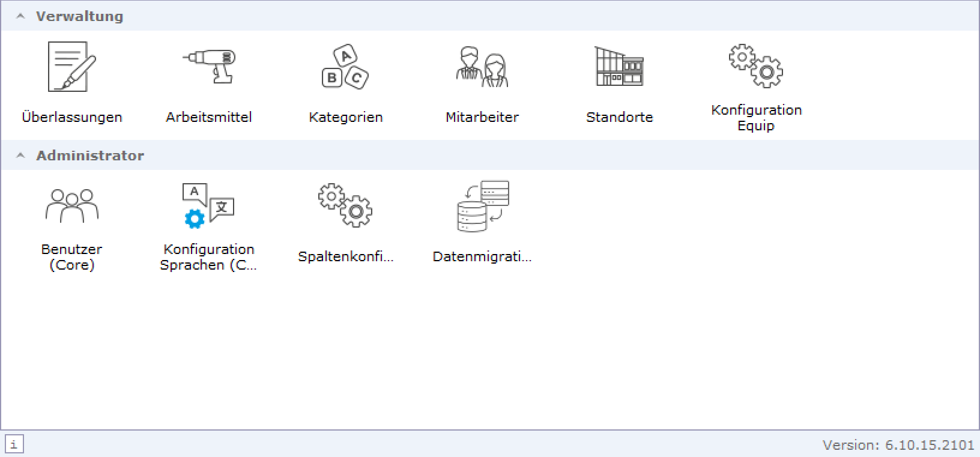Image resolution: width=980 pixels, height=457 pixels.
Task: Click the Benutzer (Core) label
Action: (x=72, y=257)
